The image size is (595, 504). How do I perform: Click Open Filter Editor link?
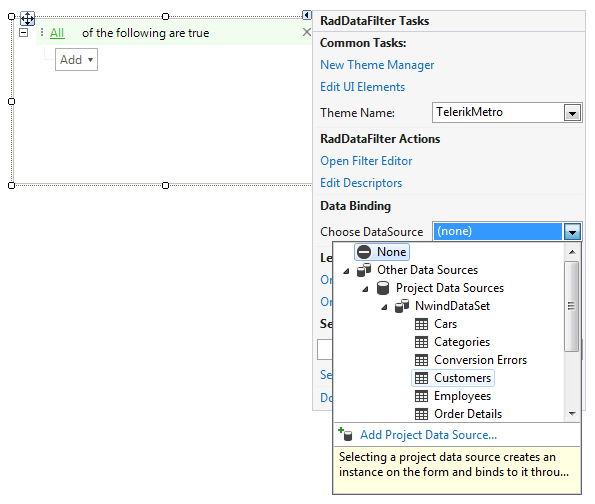366,161
